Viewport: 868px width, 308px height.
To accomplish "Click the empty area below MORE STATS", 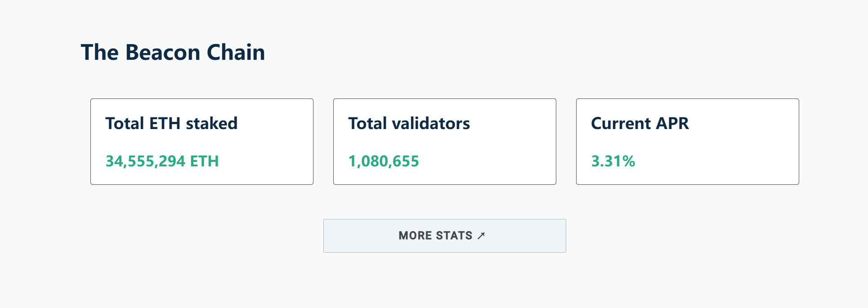I will (x=444, y=283).
